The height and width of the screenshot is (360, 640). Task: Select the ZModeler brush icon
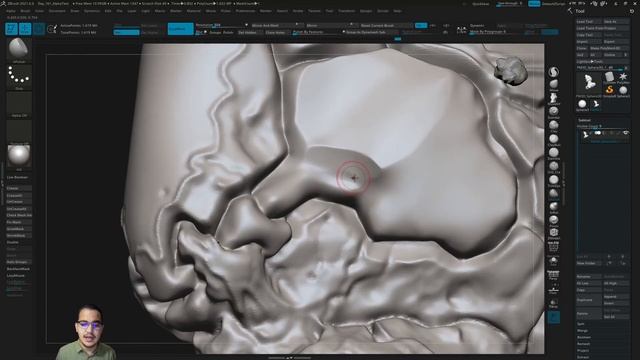[554, 233]
